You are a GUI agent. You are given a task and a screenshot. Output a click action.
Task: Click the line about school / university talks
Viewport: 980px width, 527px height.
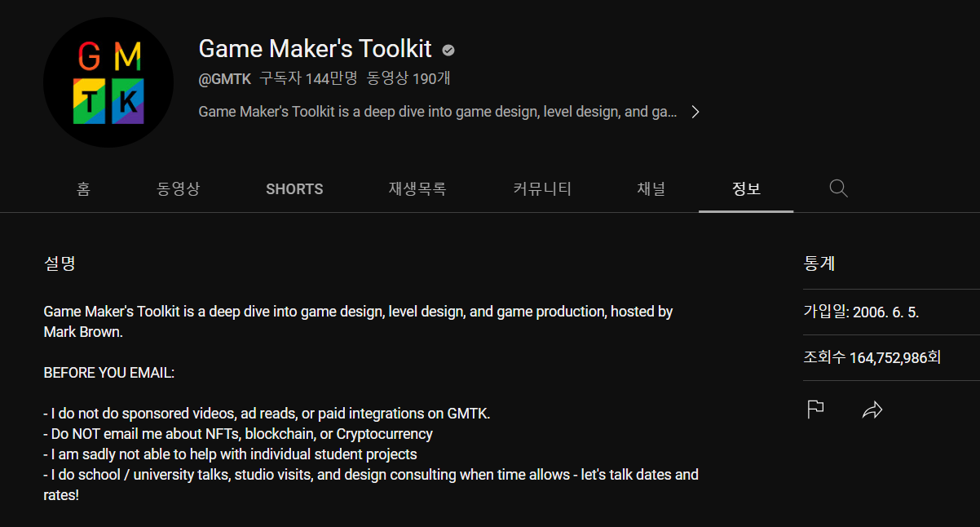(x=371, y=485)
